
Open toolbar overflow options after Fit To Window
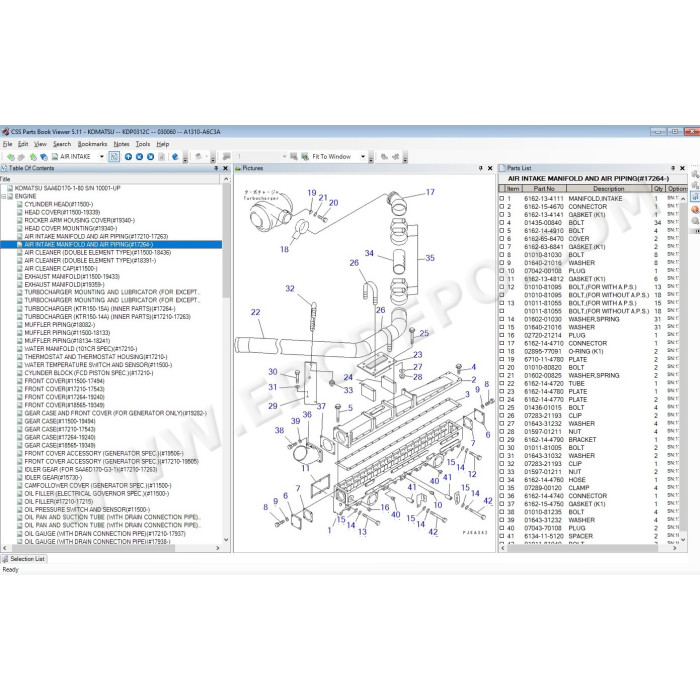click(371, 158)
